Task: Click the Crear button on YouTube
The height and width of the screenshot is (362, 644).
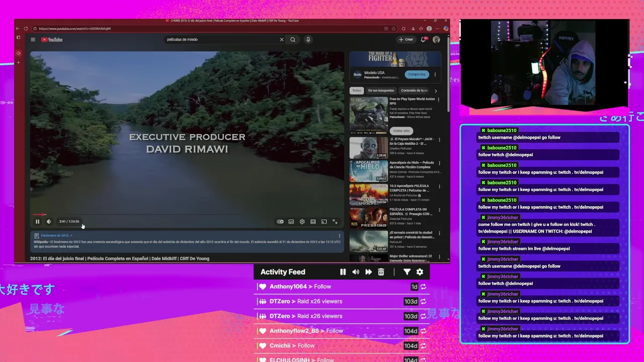Action: [406, 39]
